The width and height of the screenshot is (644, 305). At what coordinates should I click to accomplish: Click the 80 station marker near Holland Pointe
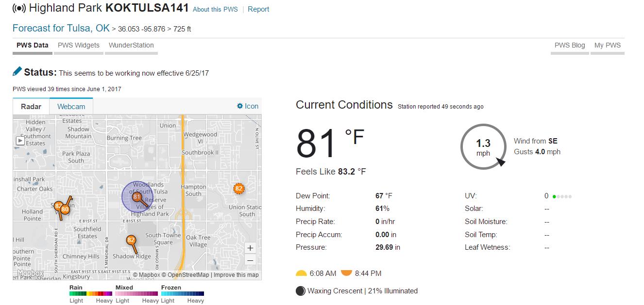(65, 209)
